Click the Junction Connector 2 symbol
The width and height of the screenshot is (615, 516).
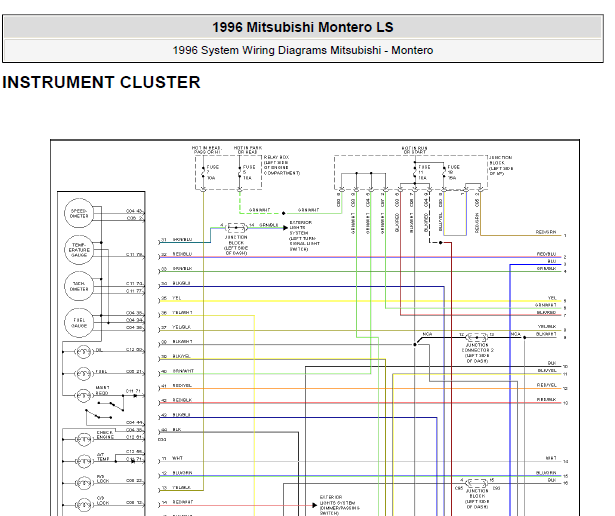477,337
